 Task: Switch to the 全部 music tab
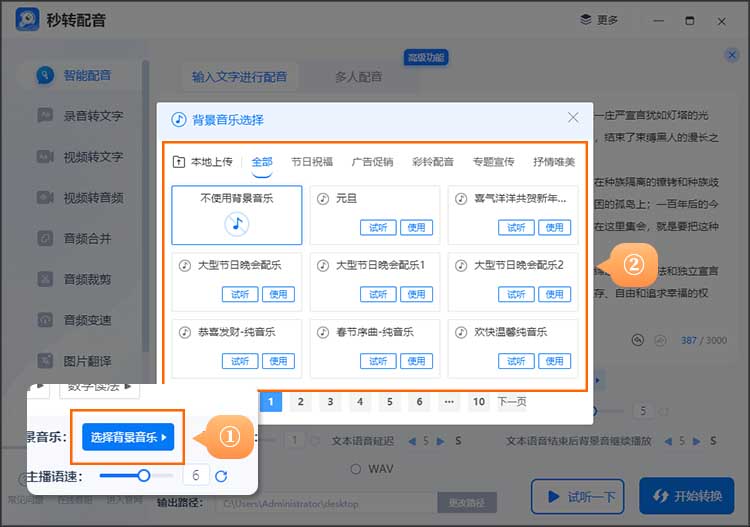click(262, 162)
